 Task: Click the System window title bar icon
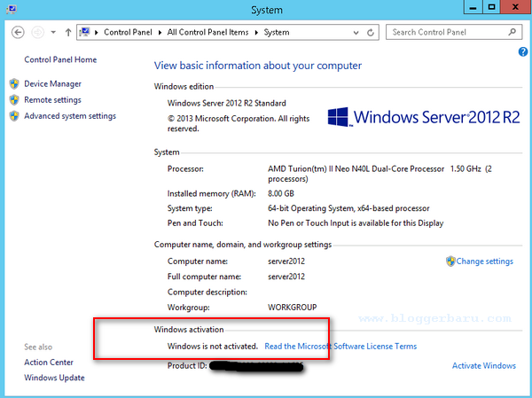pyautogui.click(x=12, y=10)
